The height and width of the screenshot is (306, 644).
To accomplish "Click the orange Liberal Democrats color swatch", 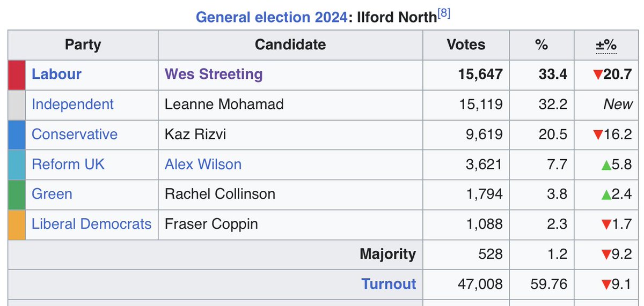I will (x=17, y=224).
